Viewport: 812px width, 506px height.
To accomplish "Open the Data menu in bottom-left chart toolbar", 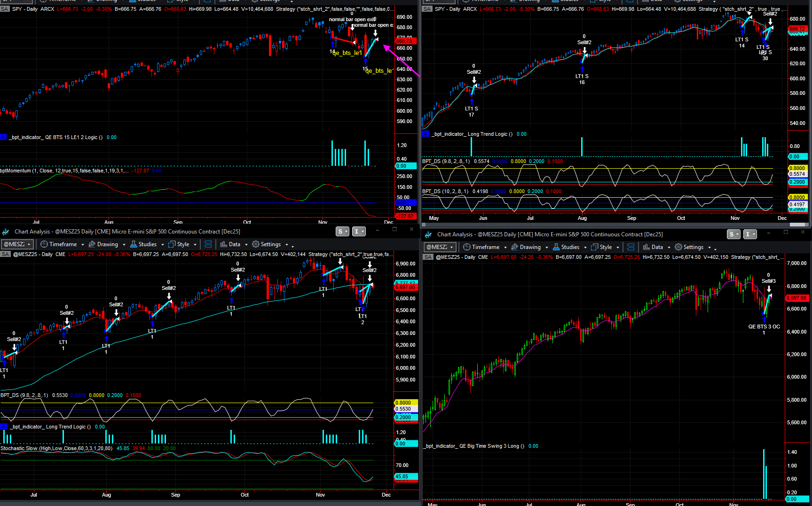I will [x=234, y=244].
